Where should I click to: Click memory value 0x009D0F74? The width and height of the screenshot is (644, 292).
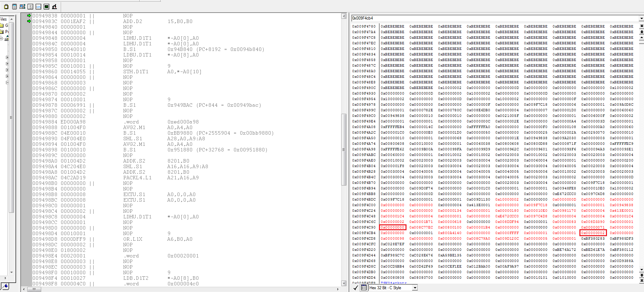coord(421,188)
